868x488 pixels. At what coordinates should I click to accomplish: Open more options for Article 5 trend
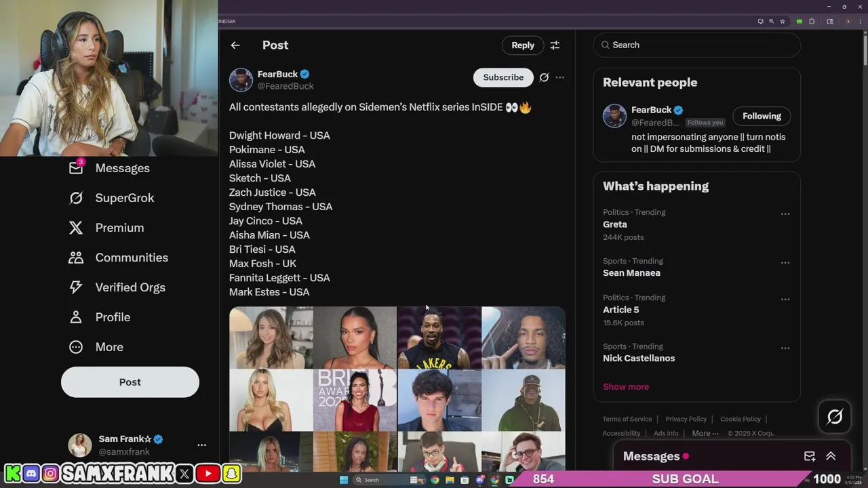coord(785,300)
